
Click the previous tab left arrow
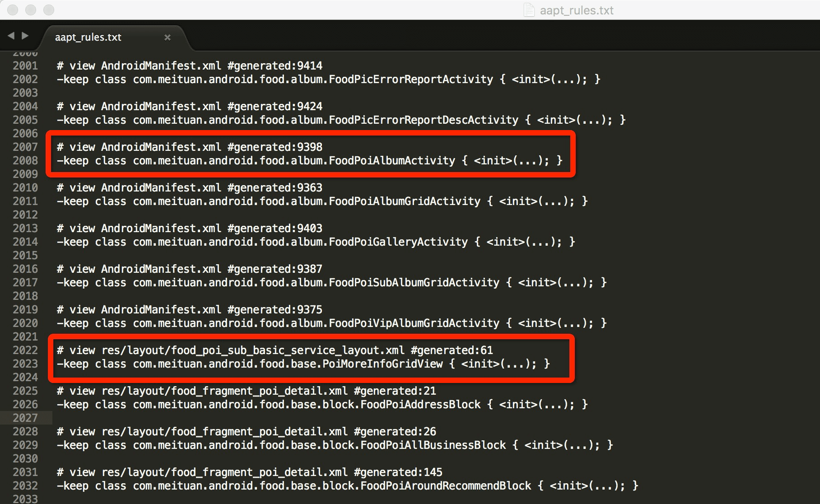point(11,35)
